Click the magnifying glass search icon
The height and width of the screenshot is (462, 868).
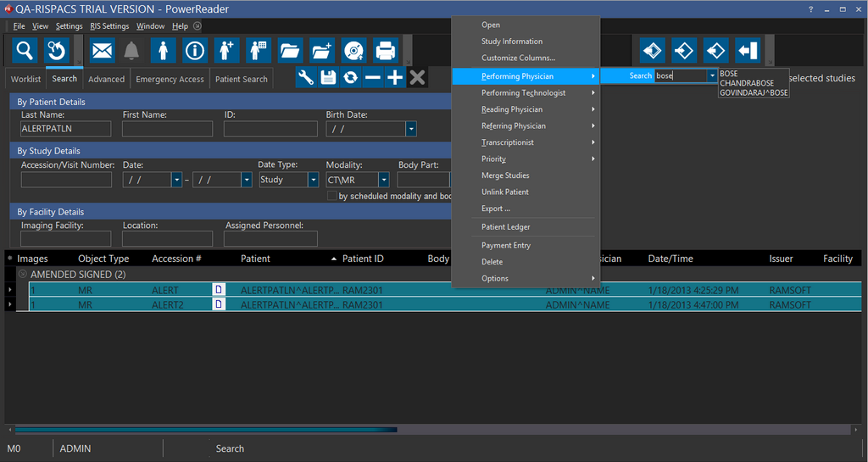click(x=25, y=51)
